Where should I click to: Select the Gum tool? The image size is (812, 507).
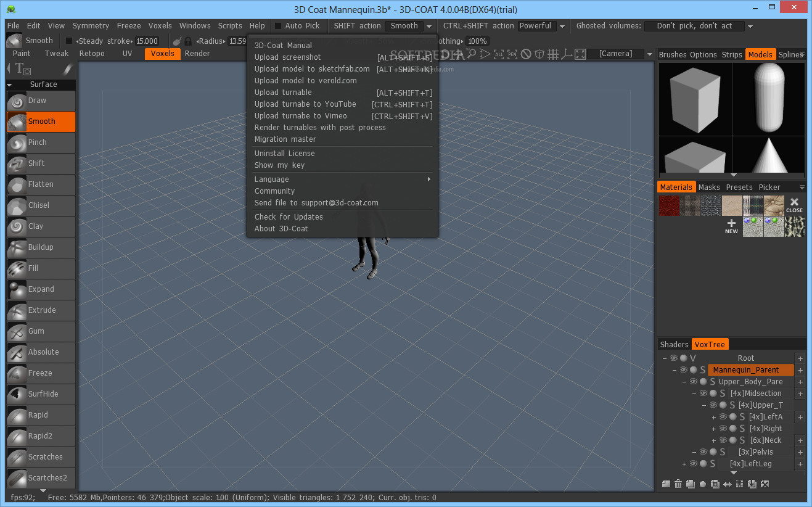[41, 331]
